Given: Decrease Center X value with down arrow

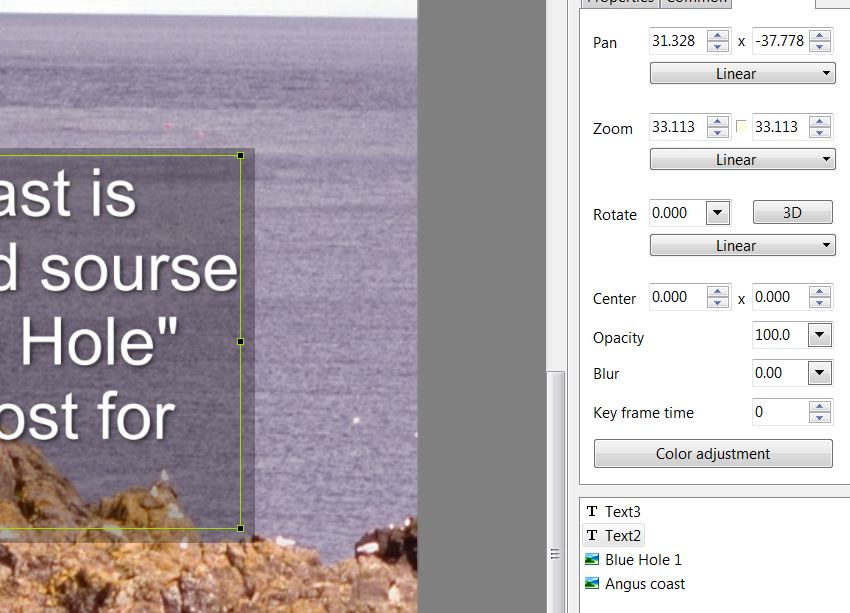Looking at the screenshot, I should pyautogui.click(x=718, y=303).
